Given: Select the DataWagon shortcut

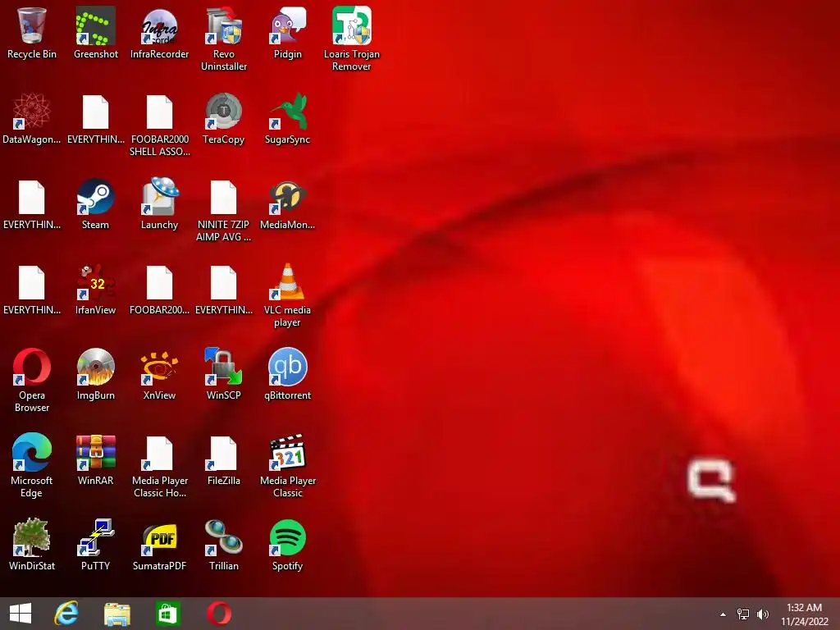Looking at the screenshot, I should [x=32, y=119].
